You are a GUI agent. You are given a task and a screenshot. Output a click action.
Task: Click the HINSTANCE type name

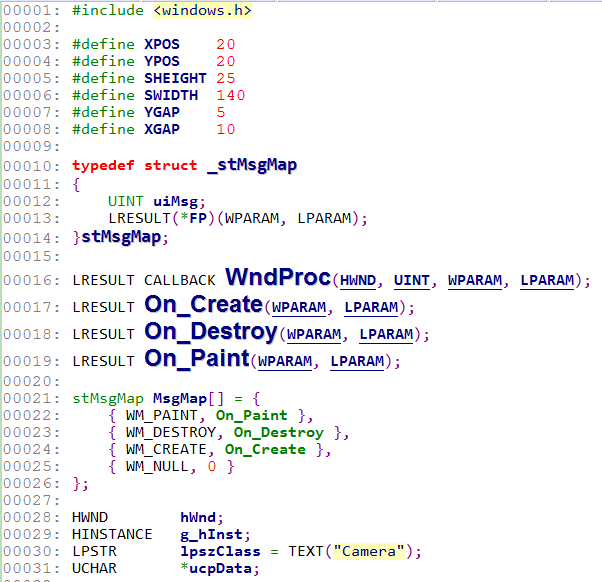click(112, 534)
